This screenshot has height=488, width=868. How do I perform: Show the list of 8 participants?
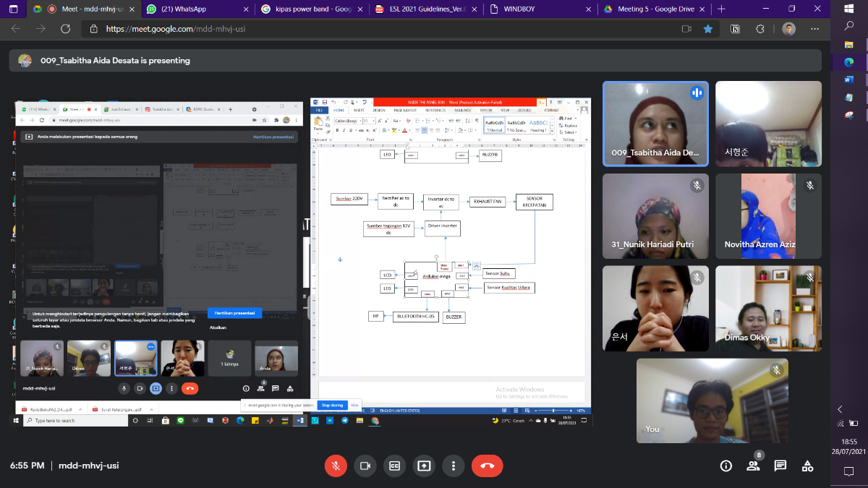[x=753, y=466]
